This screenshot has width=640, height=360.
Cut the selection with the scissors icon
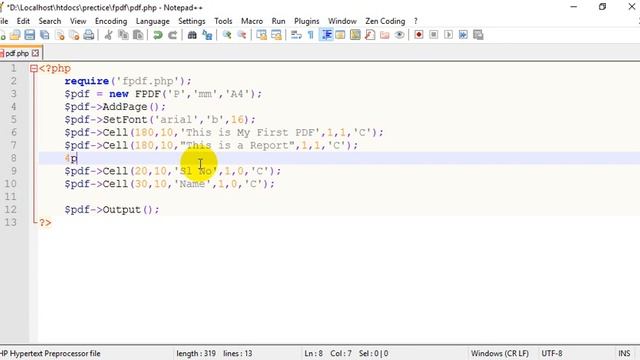click(x=109, y=35)
